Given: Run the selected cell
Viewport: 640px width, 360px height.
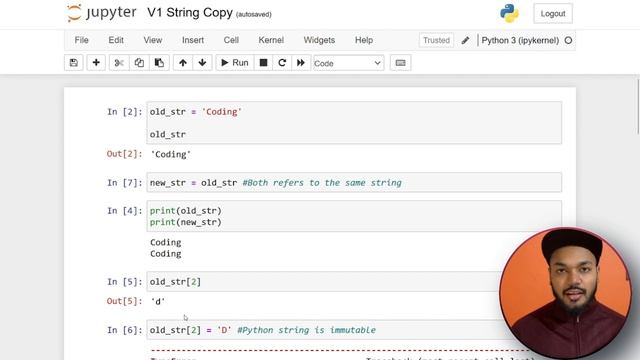Looking at the screenshot, I should (235, 63).
